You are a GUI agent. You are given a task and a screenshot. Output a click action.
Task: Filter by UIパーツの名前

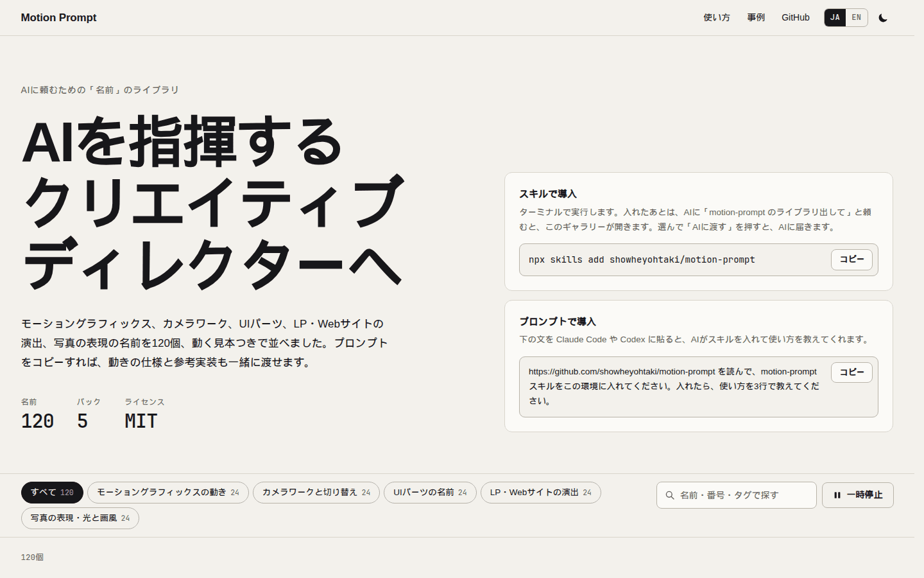(x=430, y=493)
